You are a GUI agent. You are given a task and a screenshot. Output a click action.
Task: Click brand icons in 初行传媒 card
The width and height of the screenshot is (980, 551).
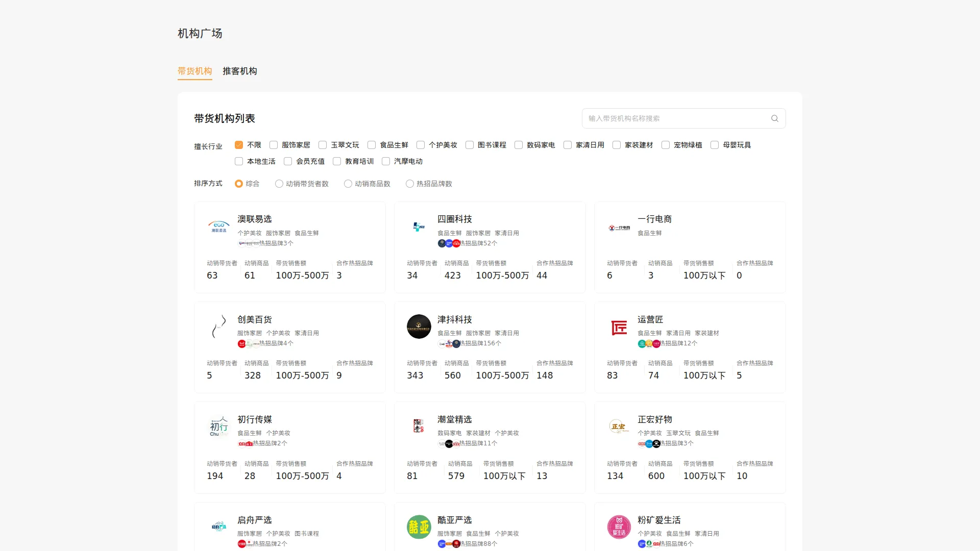(246, 444)
